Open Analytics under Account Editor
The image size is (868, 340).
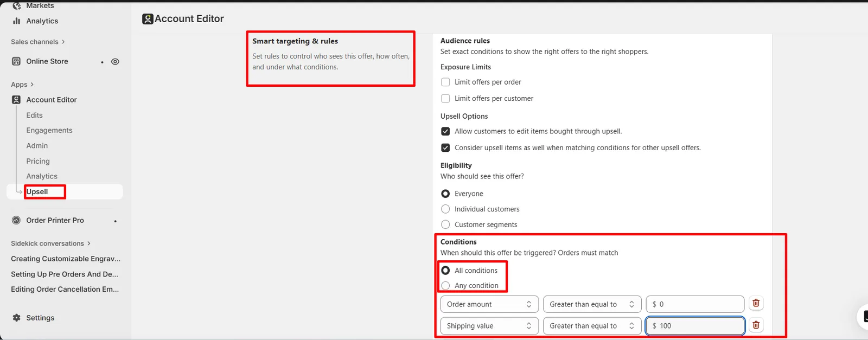(42, 176)
